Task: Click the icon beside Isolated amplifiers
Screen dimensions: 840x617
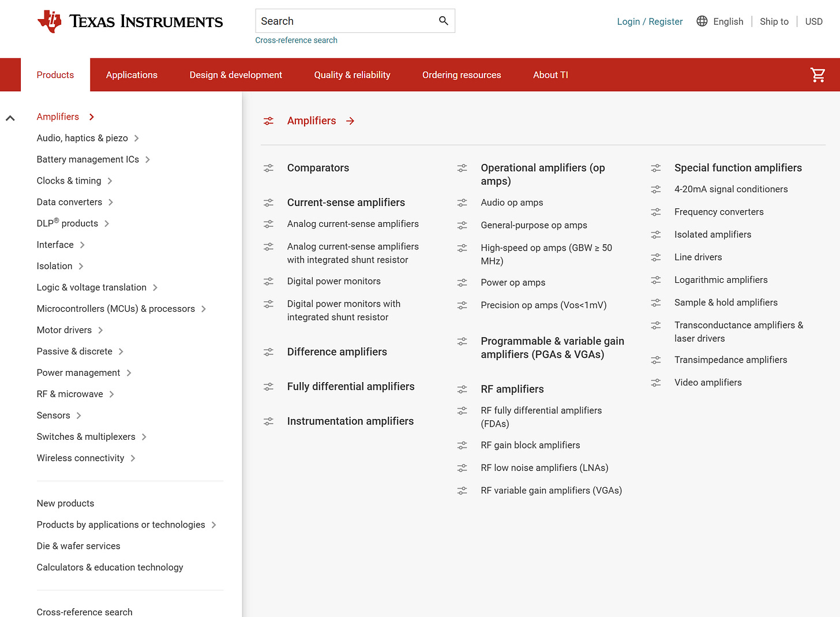Action: click(x=656, y=234)
